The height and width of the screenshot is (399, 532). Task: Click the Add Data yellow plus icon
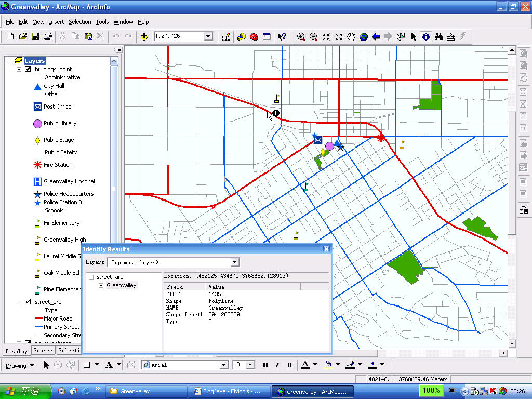144,37
